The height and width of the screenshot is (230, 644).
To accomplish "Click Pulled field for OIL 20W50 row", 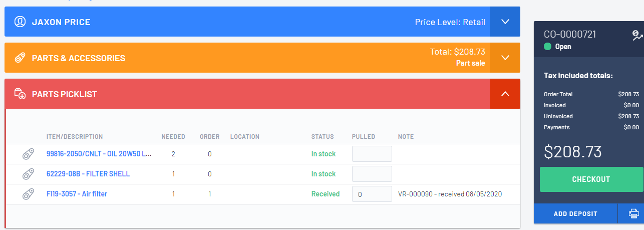I will [x=372, y=154].
